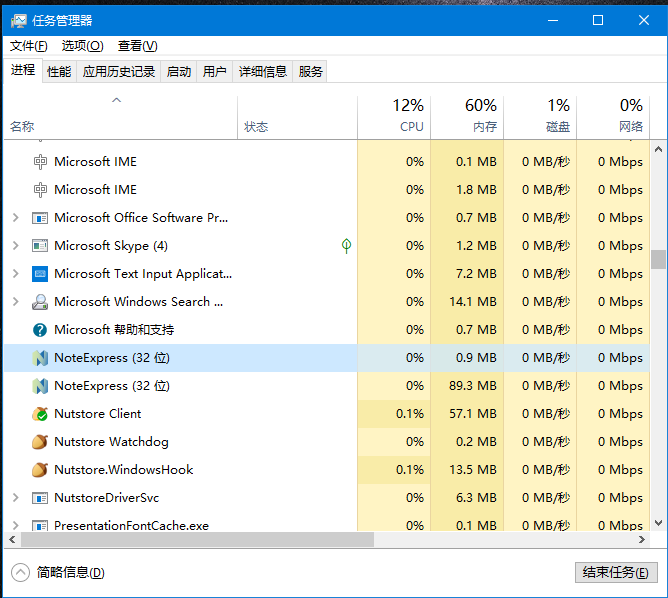Collapse to 简略信息 view using arrow
668x598 pixels.
point(20,572)
